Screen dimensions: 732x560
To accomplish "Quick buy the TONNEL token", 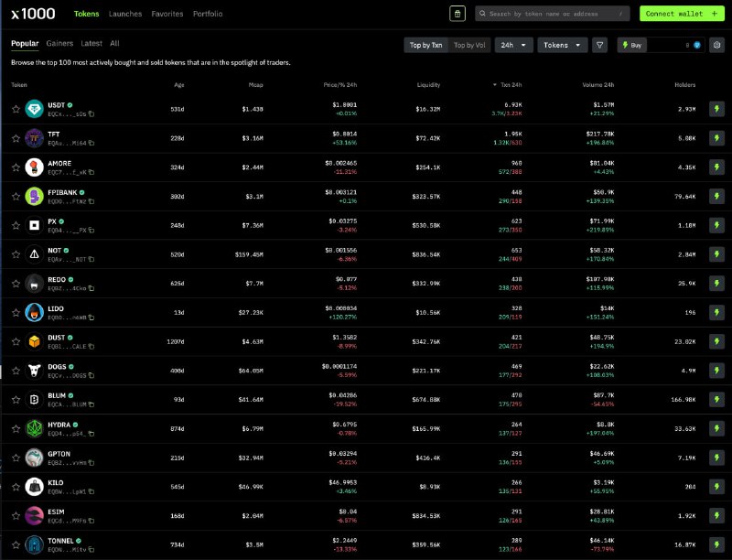I will [x=716, y=545].
